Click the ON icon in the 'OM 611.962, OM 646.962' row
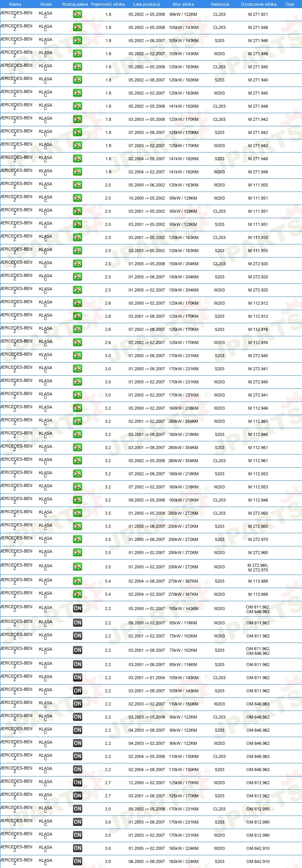 [x=78, y=650]
